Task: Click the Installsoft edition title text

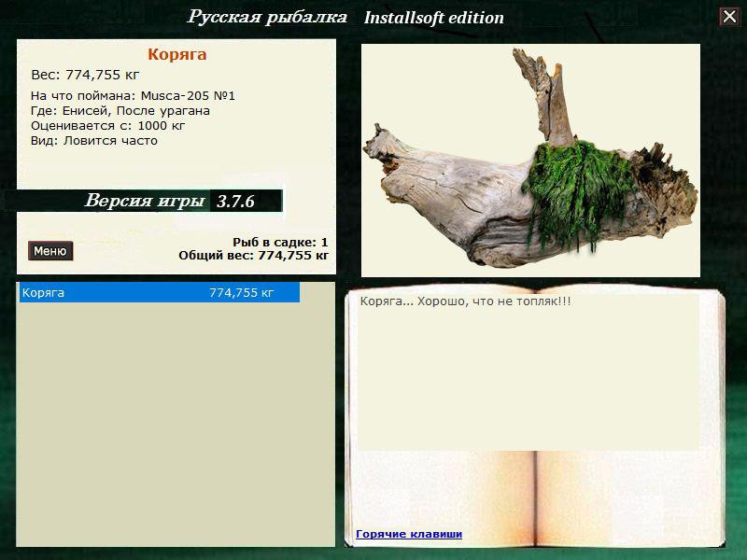Action: click(433, 18)
